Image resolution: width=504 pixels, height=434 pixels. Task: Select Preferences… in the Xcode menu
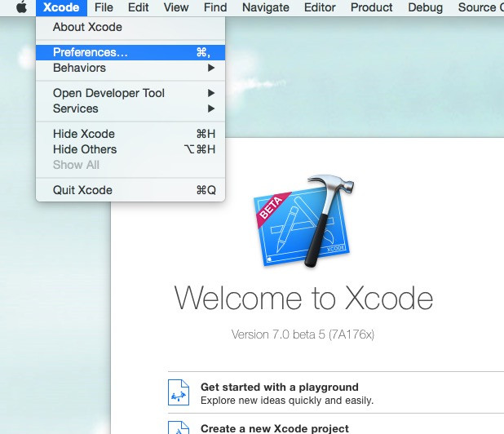[130, 52]
